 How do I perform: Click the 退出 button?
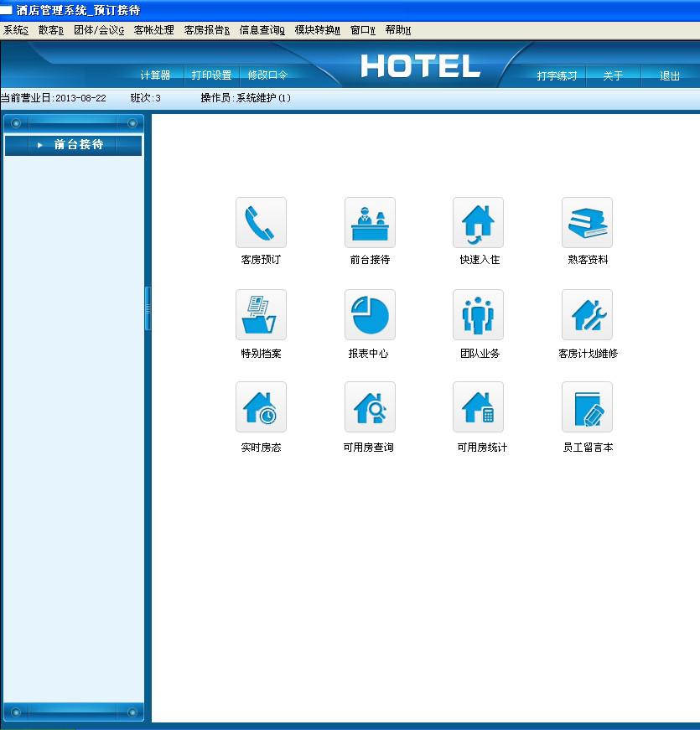(670, 76)
